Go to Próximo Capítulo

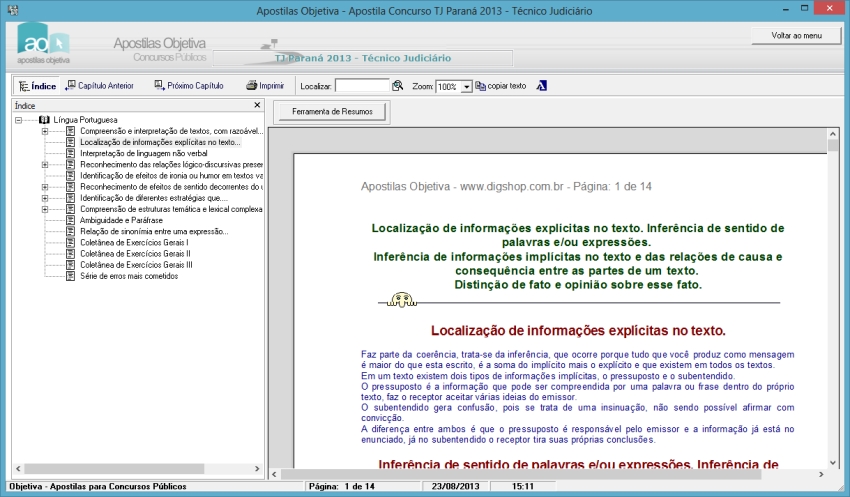[x=189, y=86]
